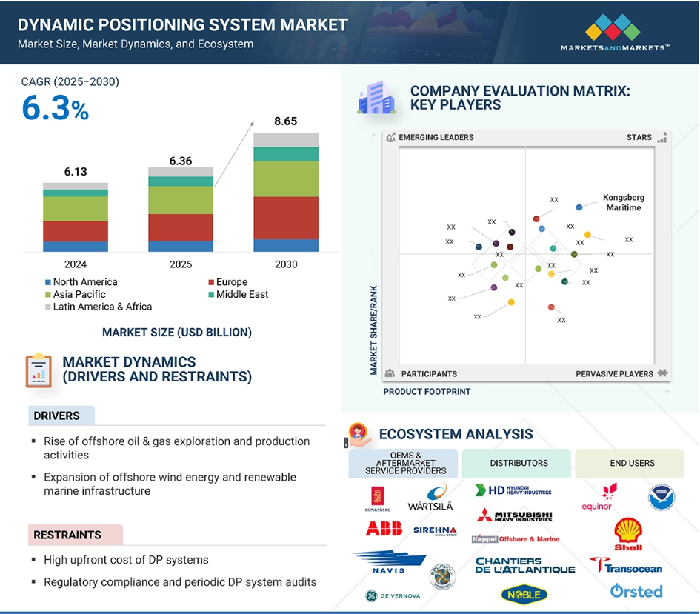Click the offshore oil & gas exploration driver bullet

click(x=177, y=448)
